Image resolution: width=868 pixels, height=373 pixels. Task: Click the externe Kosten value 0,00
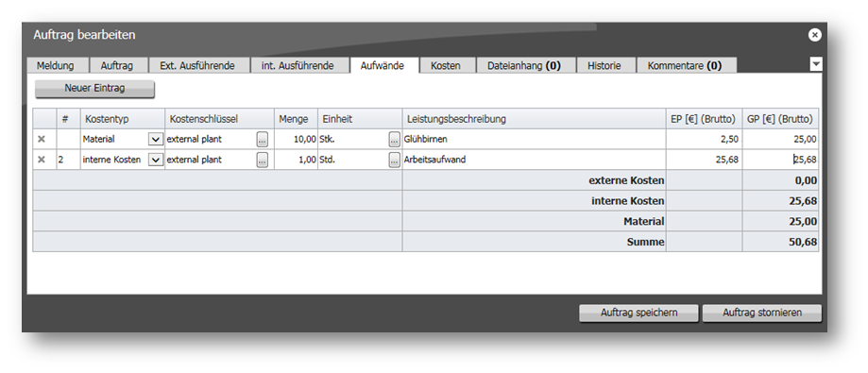(807, 180)
